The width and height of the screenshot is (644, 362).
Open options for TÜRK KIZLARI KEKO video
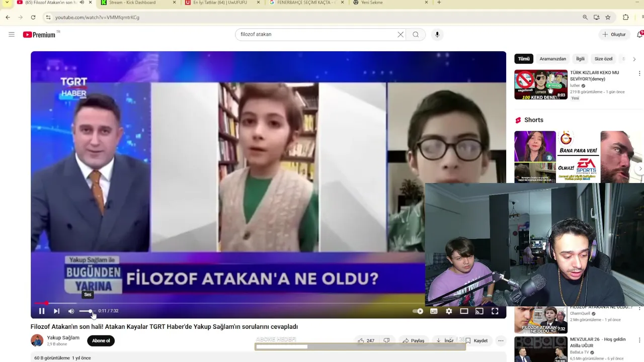pos(639,73)
